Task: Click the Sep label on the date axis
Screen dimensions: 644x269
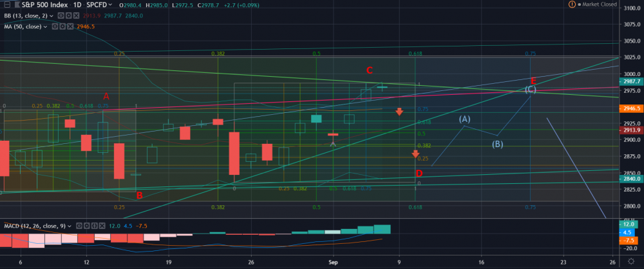Action: 333,262
